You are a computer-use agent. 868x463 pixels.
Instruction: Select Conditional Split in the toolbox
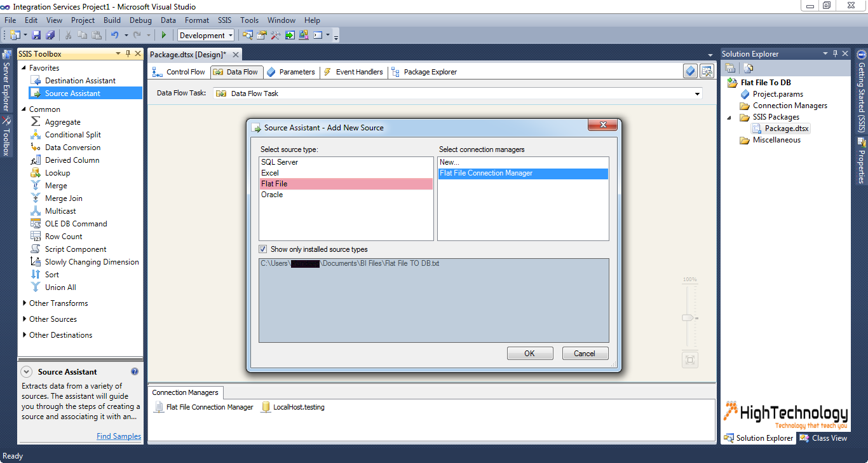click(x=73, y=135)
